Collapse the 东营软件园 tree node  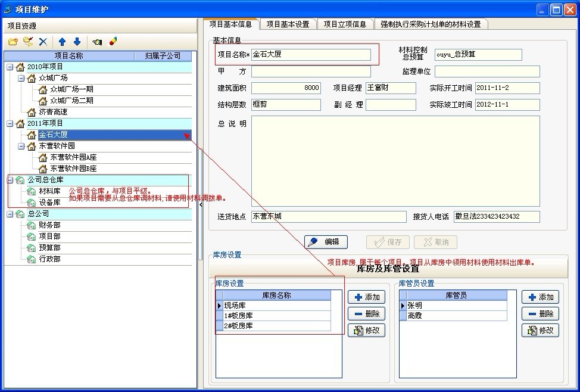(x=21, y=146)
